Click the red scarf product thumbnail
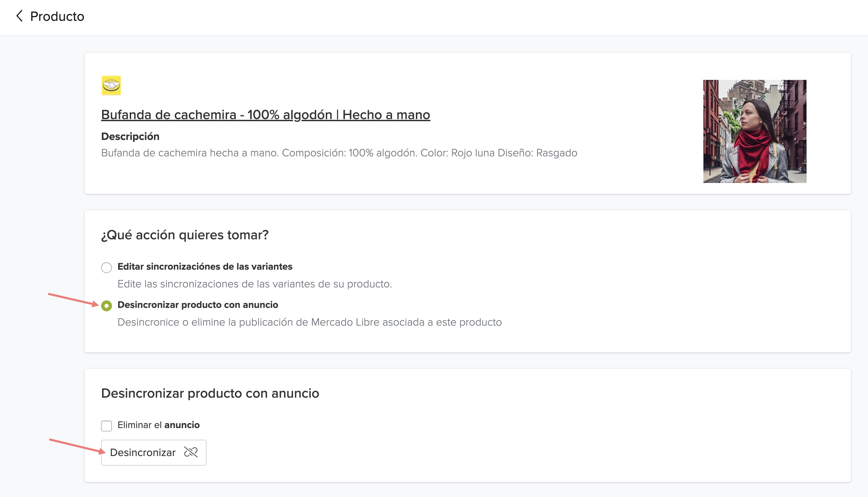Image resolution: width=868 pixels, height=497 pixels. click(x=755, y=131)
